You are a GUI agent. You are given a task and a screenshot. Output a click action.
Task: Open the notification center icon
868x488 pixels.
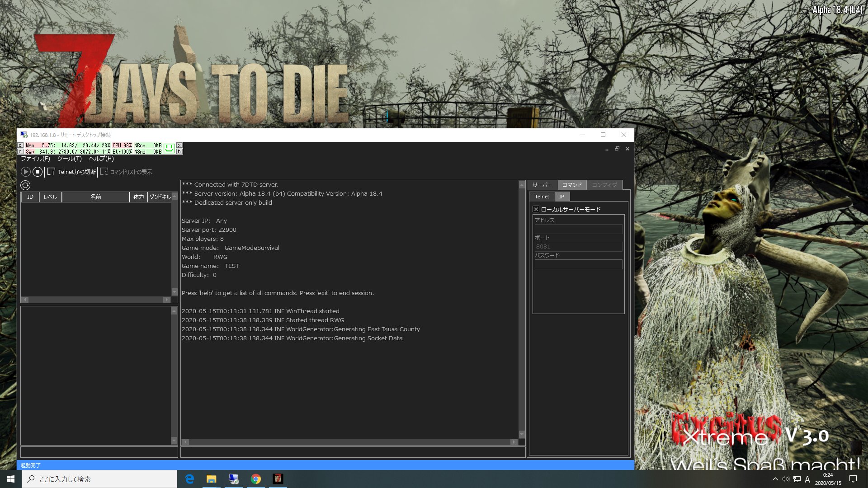click(x=853, y=479)
